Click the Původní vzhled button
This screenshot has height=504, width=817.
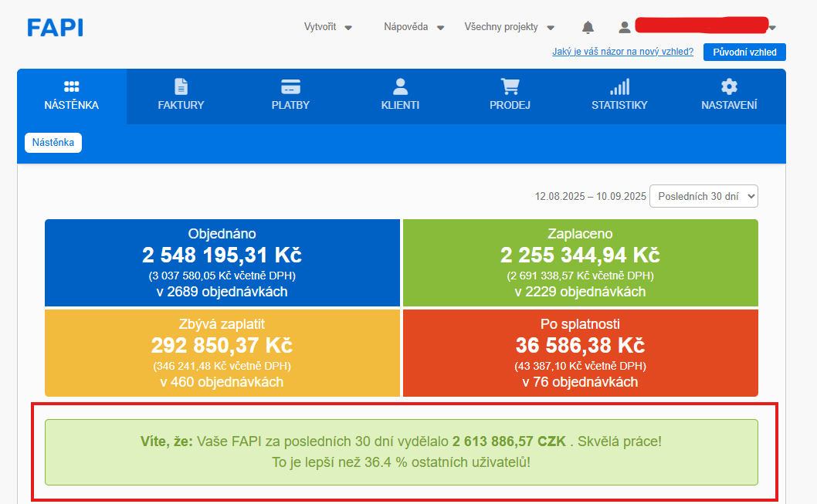[744, 52]
